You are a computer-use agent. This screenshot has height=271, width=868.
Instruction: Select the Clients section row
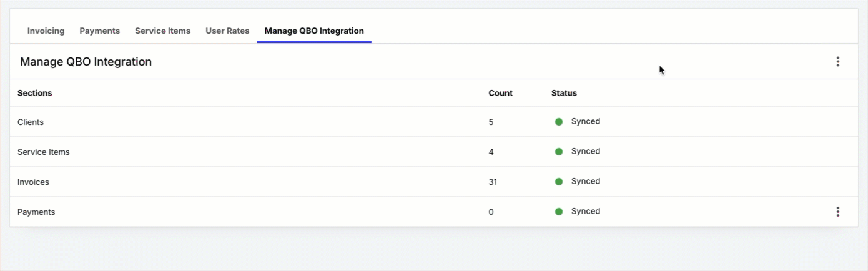click(x=31, y=122)
